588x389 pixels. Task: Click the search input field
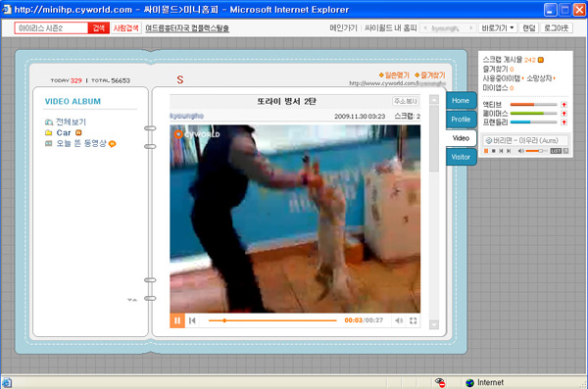pyautogui.click(x=51, y=28)
